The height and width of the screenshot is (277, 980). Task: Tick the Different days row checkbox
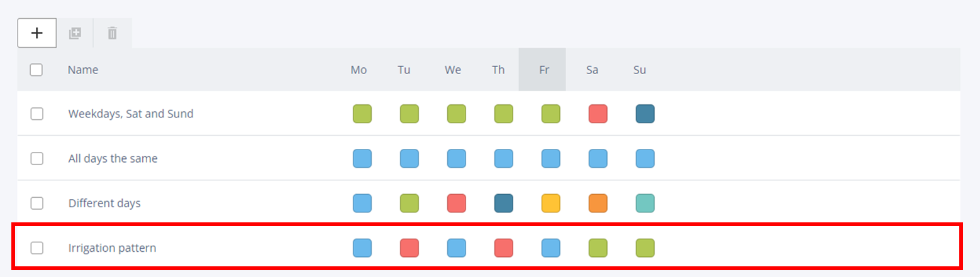coord(37,203)
